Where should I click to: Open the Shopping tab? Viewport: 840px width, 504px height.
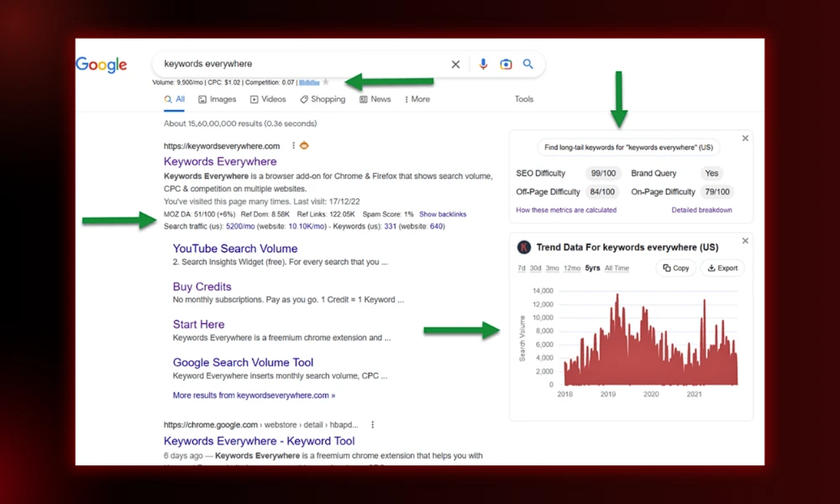click(x=323, y=99)
